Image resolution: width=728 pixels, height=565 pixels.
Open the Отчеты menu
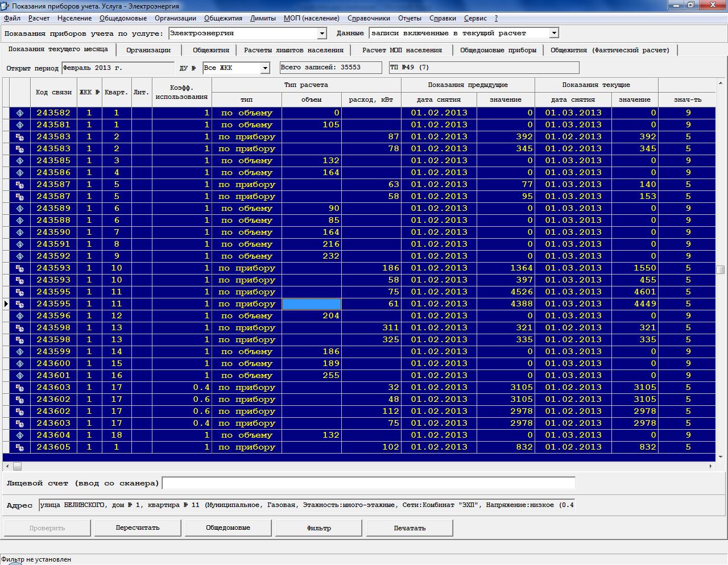coord(410,18)
